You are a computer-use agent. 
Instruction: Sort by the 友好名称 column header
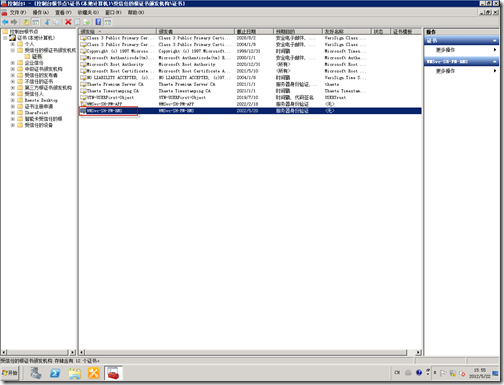tap(347, 31)
